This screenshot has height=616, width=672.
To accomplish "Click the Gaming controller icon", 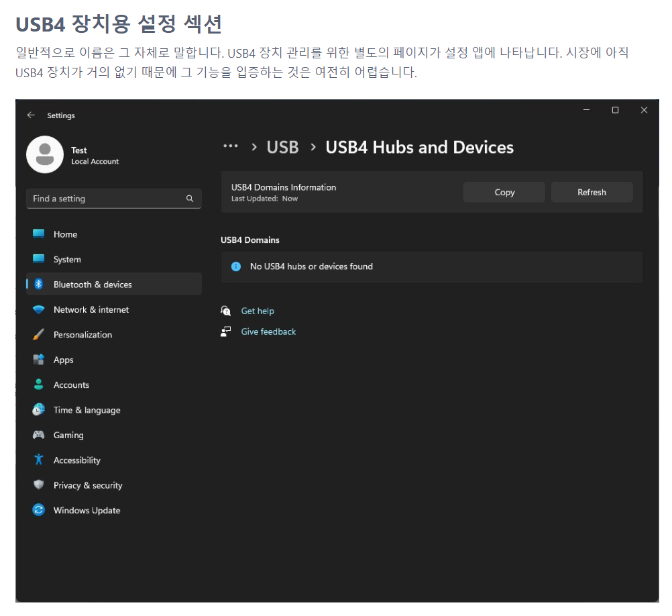I will 39,435.
